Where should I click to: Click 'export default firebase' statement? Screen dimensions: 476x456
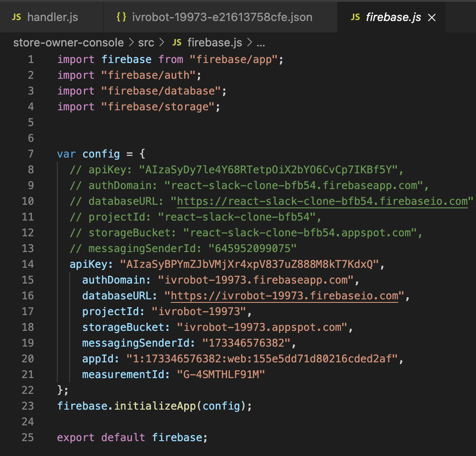click(x=133, y=438)
